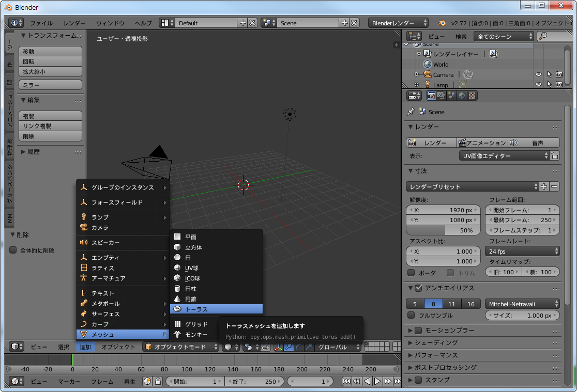577x392 pixels.
Task: Open the ファイル menu
Action: coord(41,23)
